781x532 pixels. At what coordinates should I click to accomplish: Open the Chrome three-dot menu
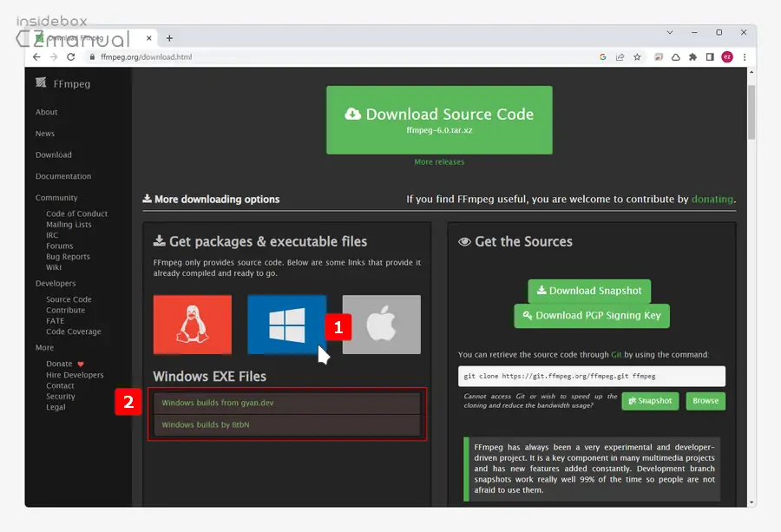(x=745, y=56)
